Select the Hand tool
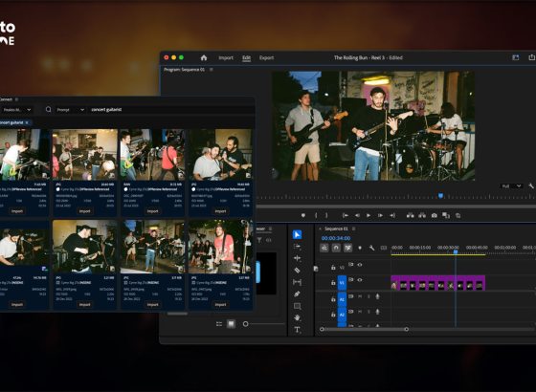This screenshot has width=536, height=392. [x=297, y=317]
